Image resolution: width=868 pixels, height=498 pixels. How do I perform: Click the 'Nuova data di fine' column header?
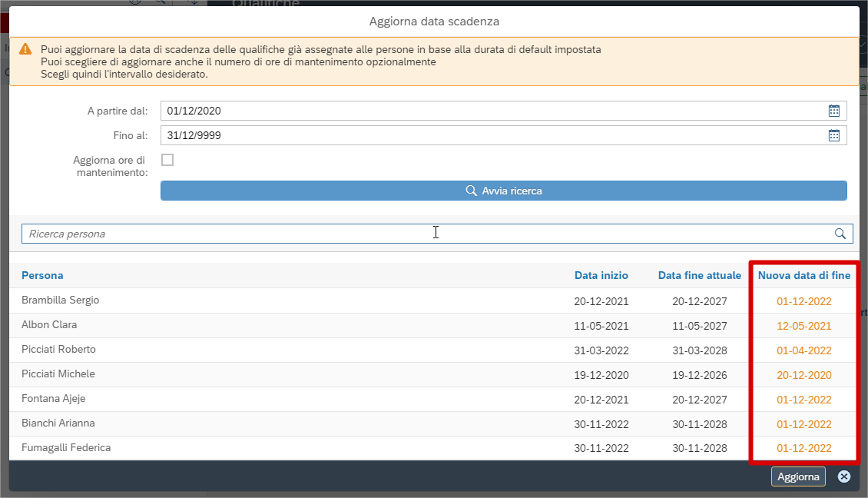[803, 275]
